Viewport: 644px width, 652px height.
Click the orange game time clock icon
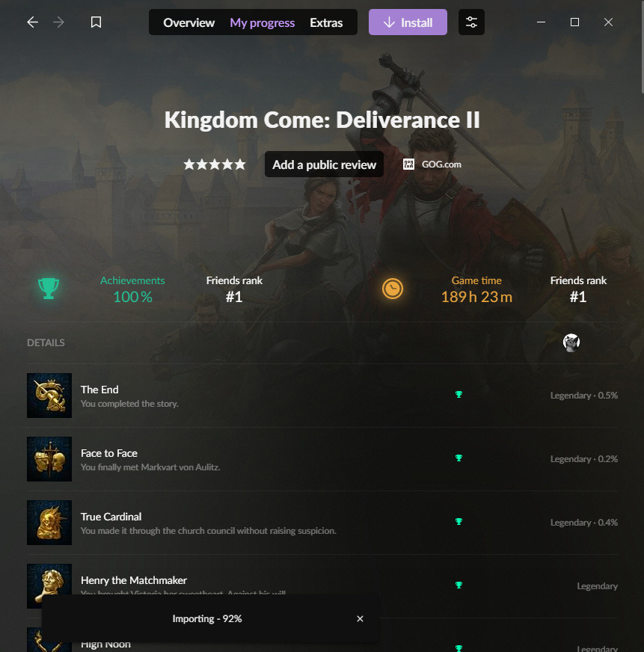click(392, 289)
